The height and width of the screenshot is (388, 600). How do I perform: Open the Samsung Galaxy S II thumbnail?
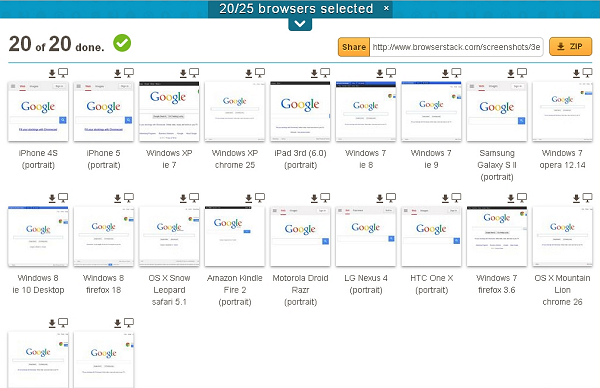point(497,111)
